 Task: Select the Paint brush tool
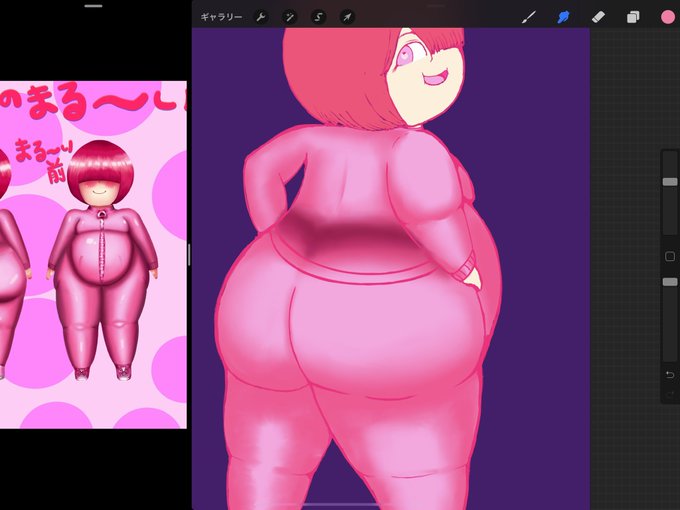coord(529,17)
